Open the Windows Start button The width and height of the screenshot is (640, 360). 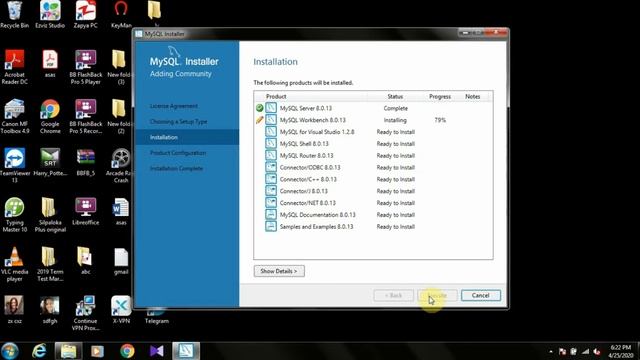point(10,351)
